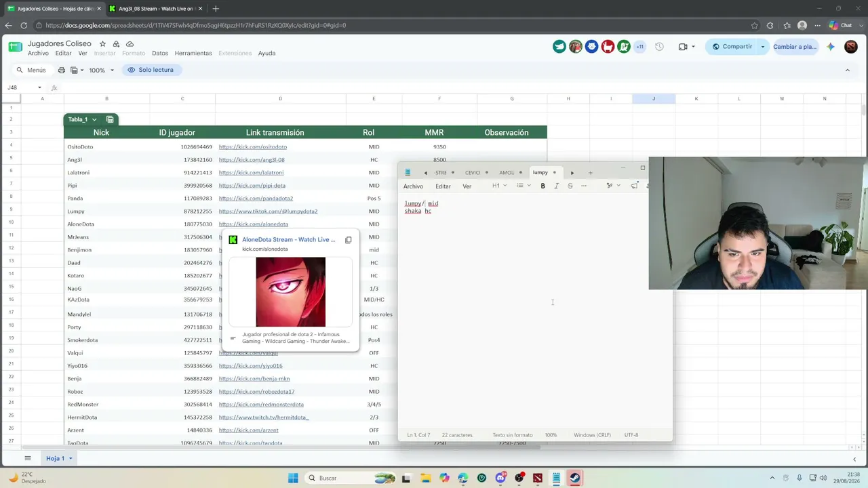The width and height of the screenshot is (868, 488).
Task: Reload the browser page
Action: tap(24, 26)
